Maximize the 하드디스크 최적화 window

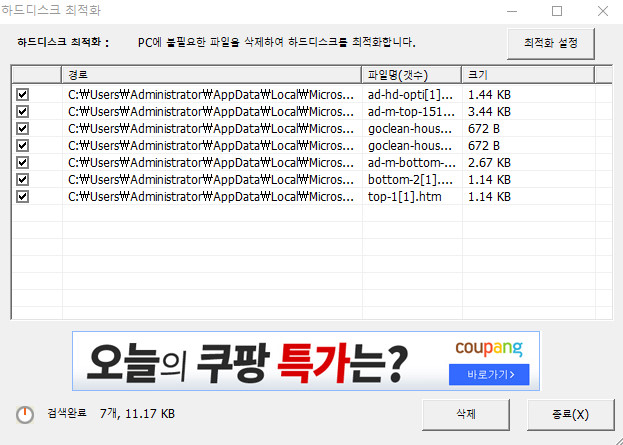pos(557,11)
